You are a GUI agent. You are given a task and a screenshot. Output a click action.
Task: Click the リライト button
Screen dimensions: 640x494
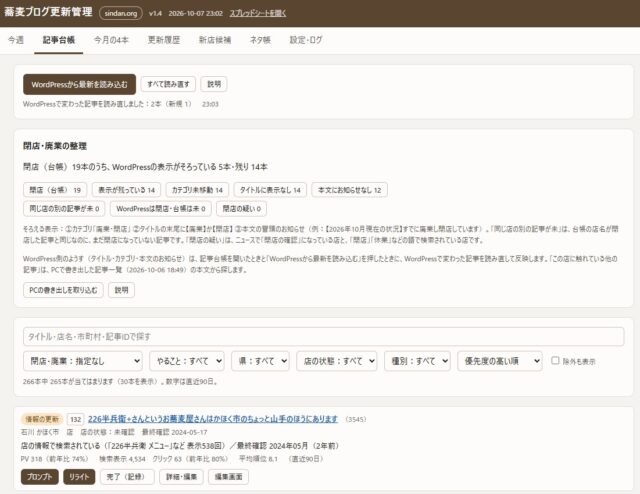pos(79,477)
